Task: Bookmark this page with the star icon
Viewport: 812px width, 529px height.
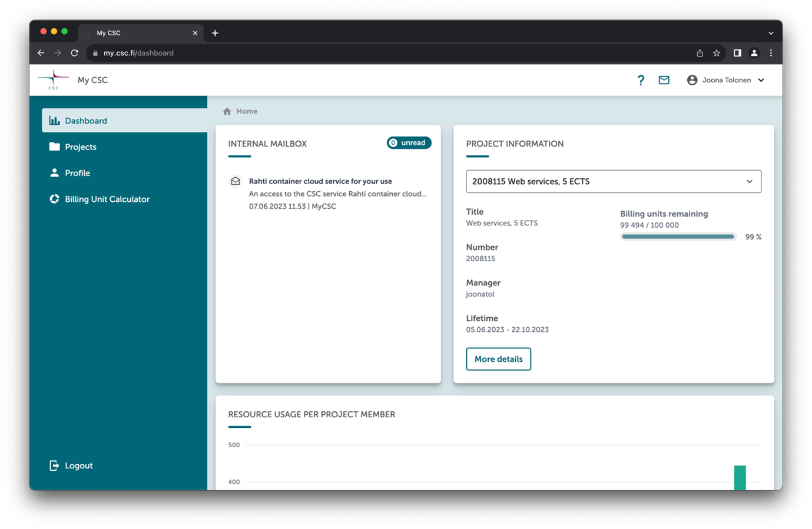Action: (x=717, y=53)
